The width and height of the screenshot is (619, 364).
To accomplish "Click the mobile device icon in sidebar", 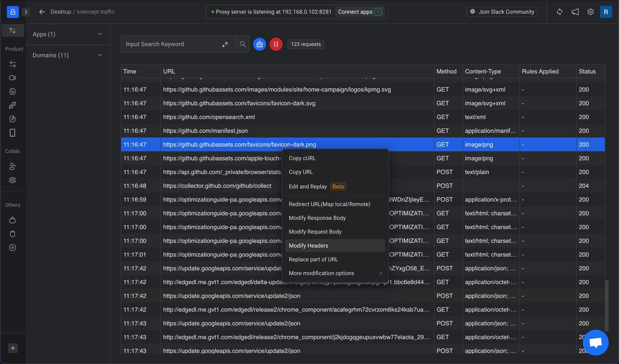I will (13, 133).
